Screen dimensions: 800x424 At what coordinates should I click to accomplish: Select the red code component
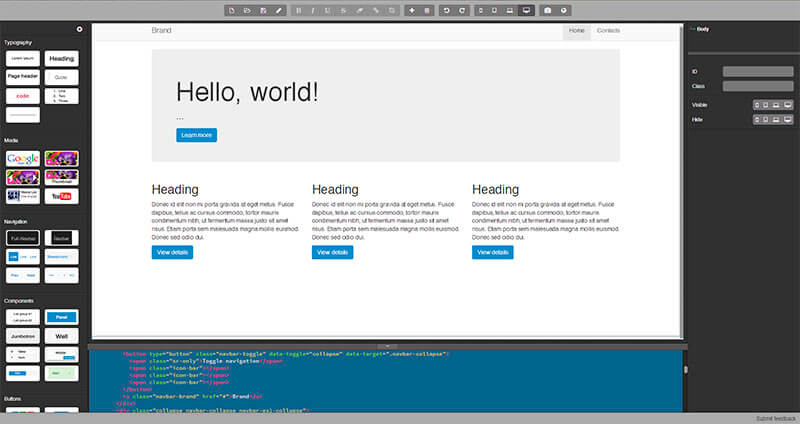point(22,96)
